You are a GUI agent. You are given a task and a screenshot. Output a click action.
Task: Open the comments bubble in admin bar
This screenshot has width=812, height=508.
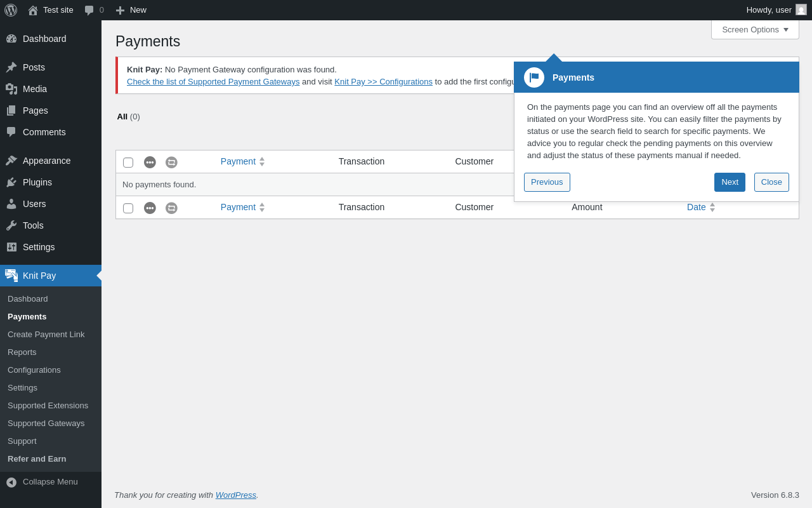(x=94, y=10)
